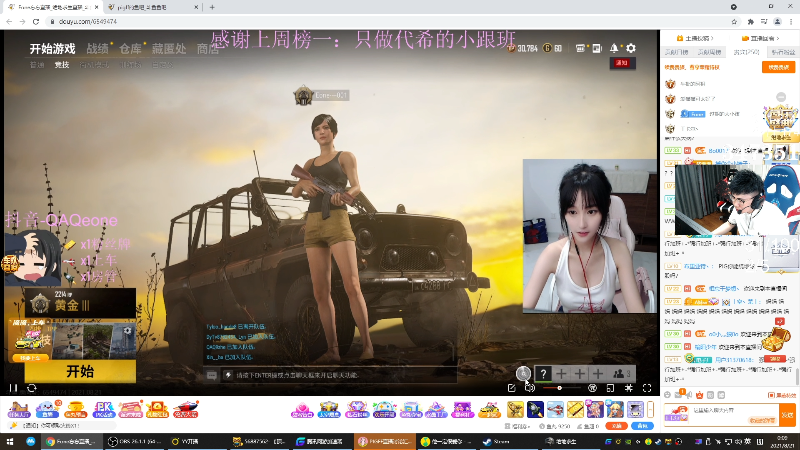800x450 pixels.
Task: Open the in-game pass icon beside cart
Action: [x=597, y=48]
